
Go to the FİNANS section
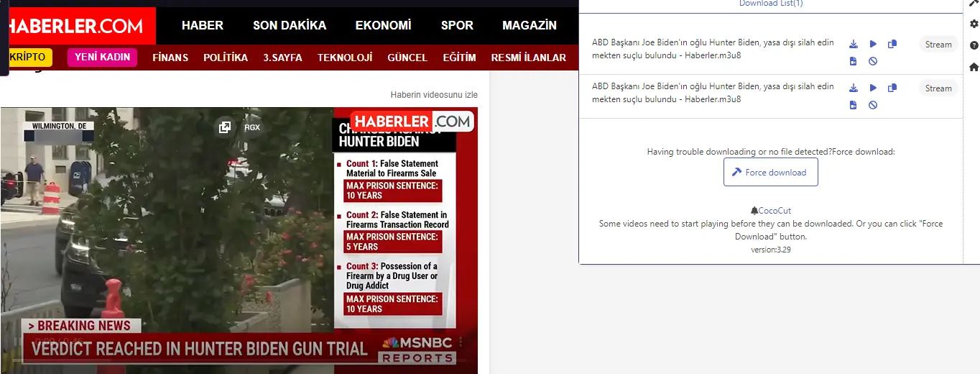(170, 58)
